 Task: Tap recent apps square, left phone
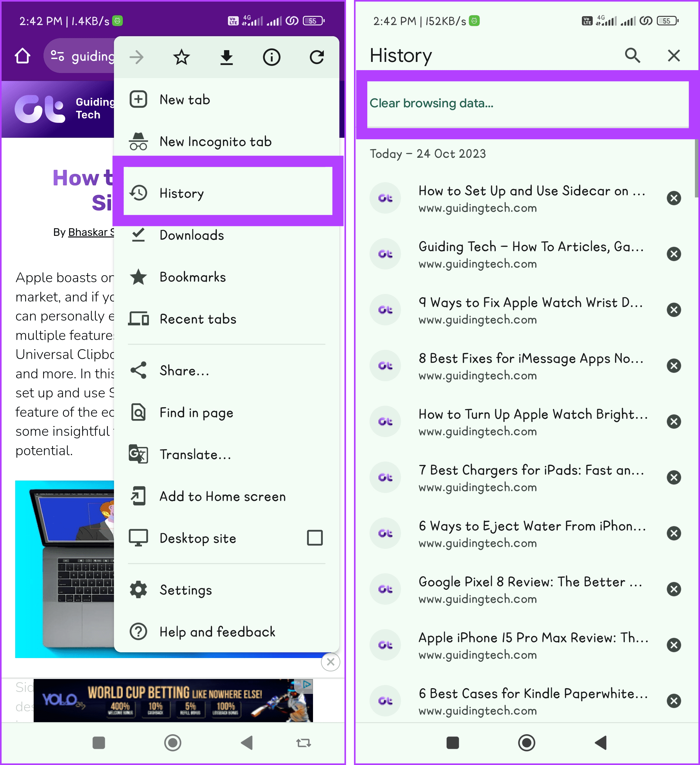[99, 742]
